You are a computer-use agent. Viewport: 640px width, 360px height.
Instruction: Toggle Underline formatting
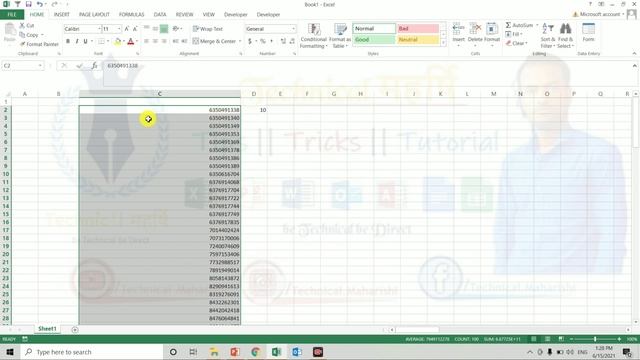pyautogui.click(x=85, y=41)
